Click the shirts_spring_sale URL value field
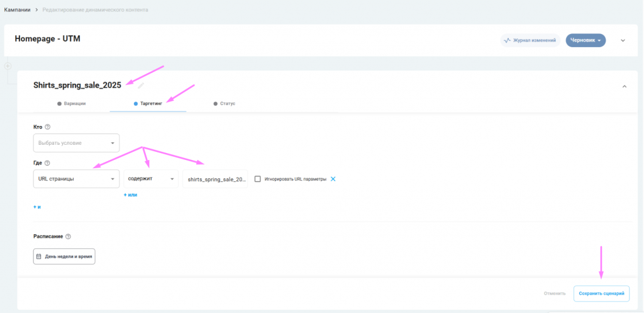644x313 pixels. pyautogui.click(x=215, y=179)
